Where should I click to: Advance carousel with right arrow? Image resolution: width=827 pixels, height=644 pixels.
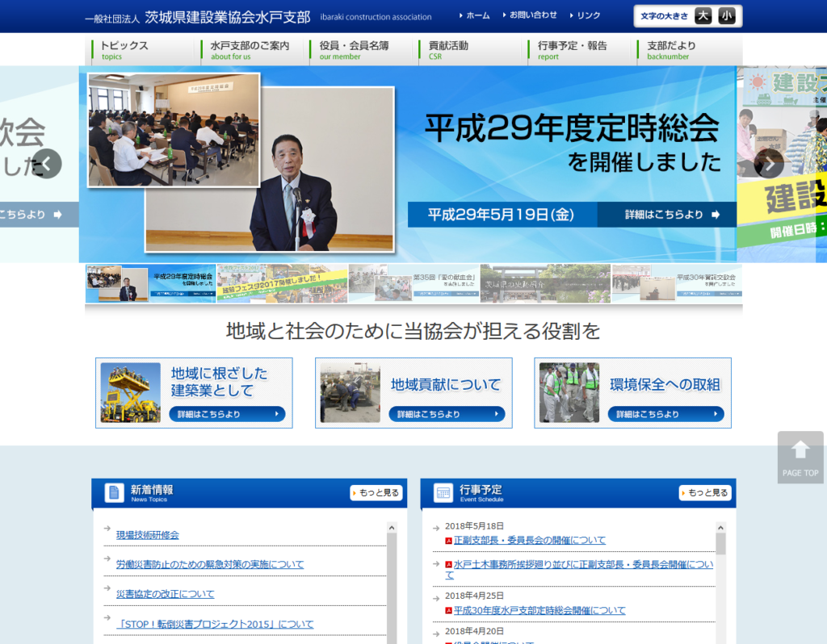pos(769,164)
